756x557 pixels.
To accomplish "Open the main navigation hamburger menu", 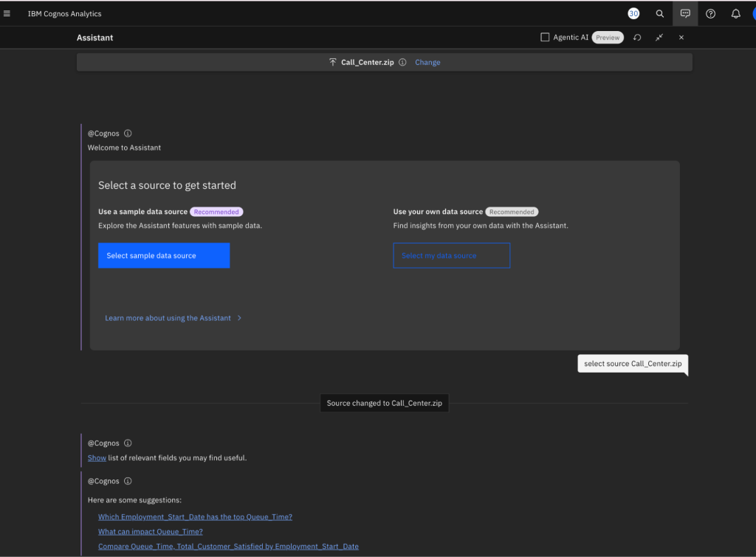I will pyautogui.click(x=8, y=13).
